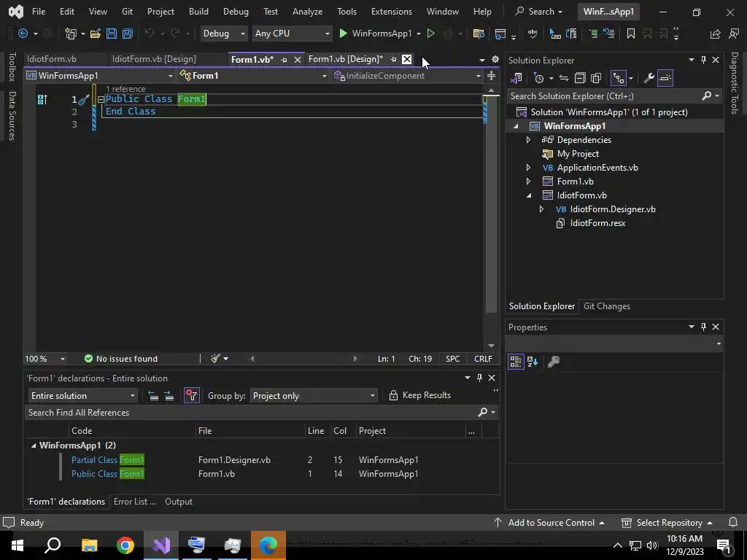Click the Collapse All icon in the references toolbar
Screen dimensions: 747x560
153,396
